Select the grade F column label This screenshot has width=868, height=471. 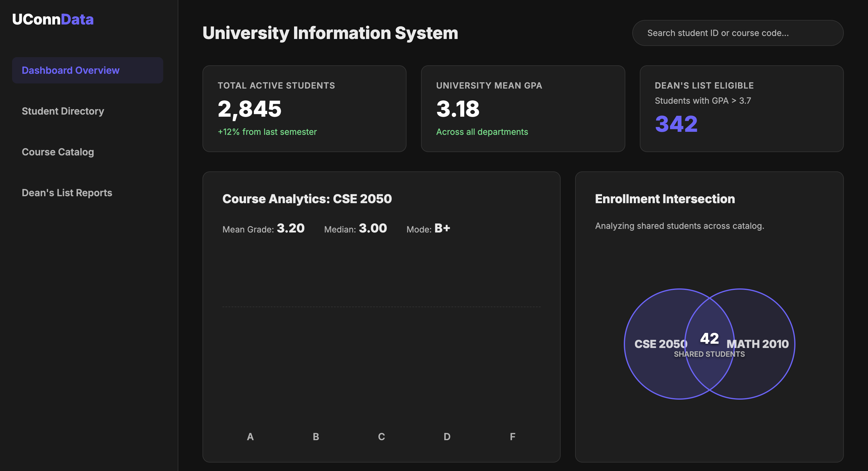512,437
